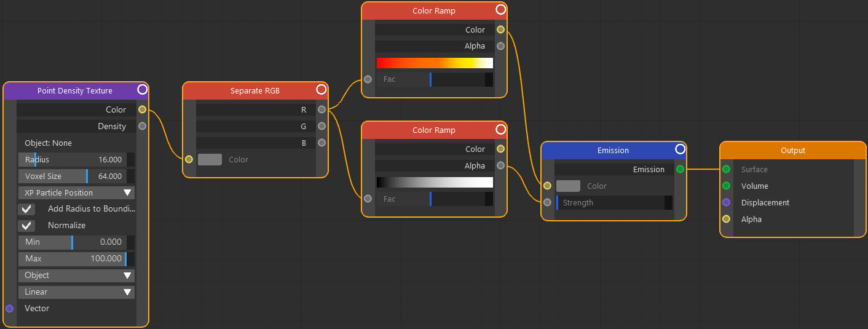Viewport: 868px width, 329px height.
Task: Toggle the Add Radius to Bounding checkbox
Action: (26, 209)
